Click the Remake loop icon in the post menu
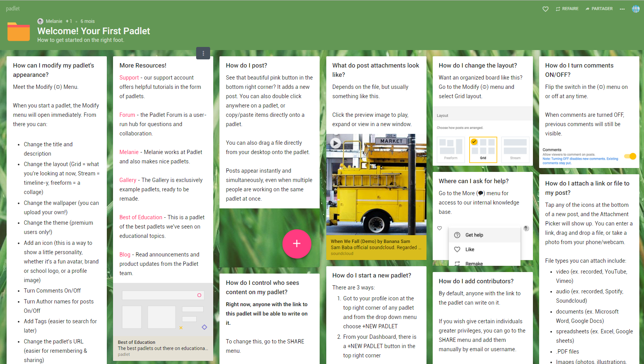The height and width of the screenshot is (364, 644). click(x=457, y=263)
